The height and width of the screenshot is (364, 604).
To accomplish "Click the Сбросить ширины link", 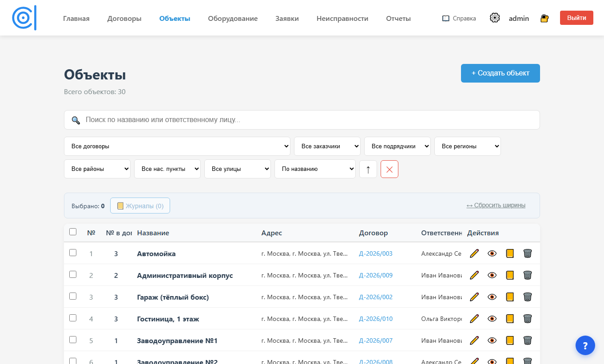I will (496, 206).
